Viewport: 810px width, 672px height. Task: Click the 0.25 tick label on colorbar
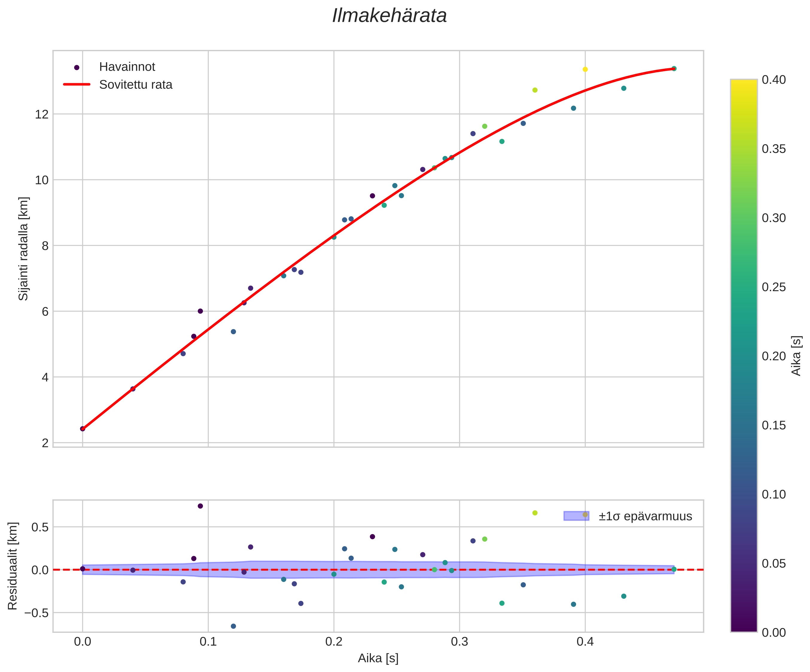[774, 287]
